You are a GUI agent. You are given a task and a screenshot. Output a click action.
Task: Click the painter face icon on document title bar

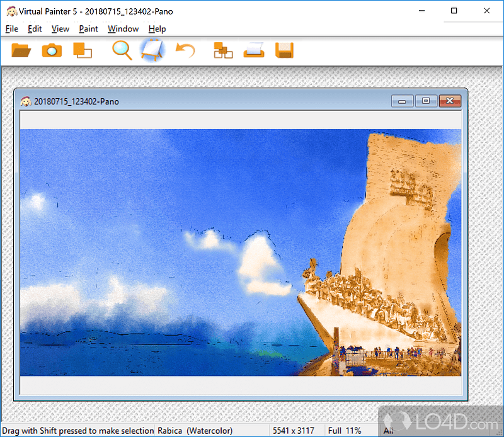tap(26, 101)
